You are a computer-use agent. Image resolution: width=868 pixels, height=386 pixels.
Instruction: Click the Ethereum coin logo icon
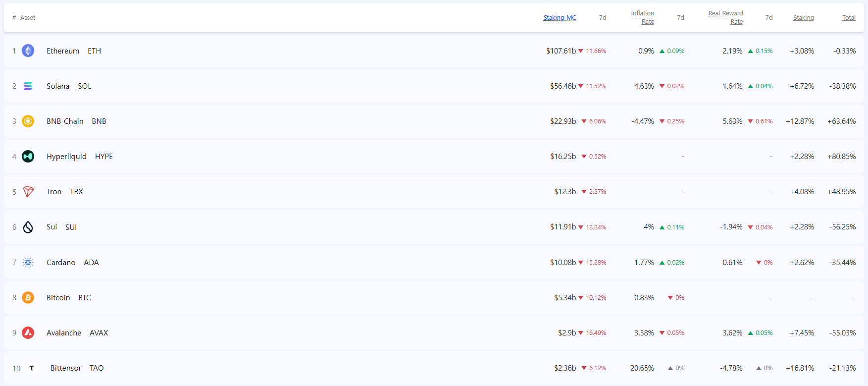click(x=28, y=51)
